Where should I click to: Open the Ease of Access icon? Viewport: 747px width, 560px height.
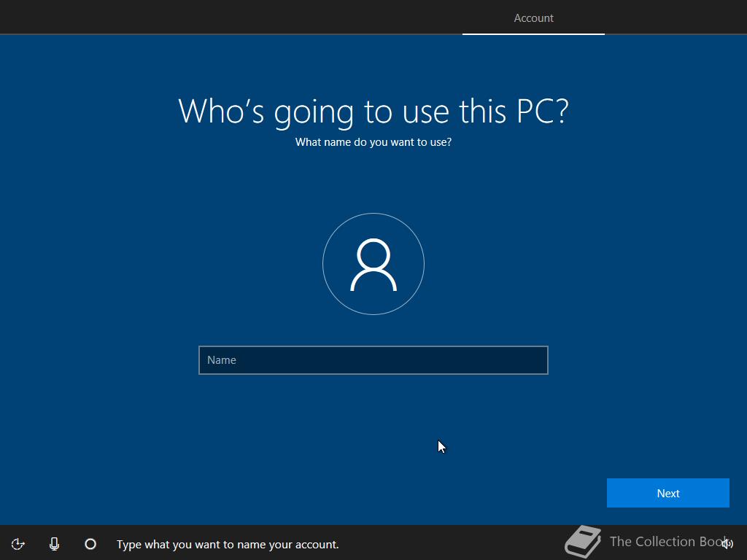click(x=18, y=544)
